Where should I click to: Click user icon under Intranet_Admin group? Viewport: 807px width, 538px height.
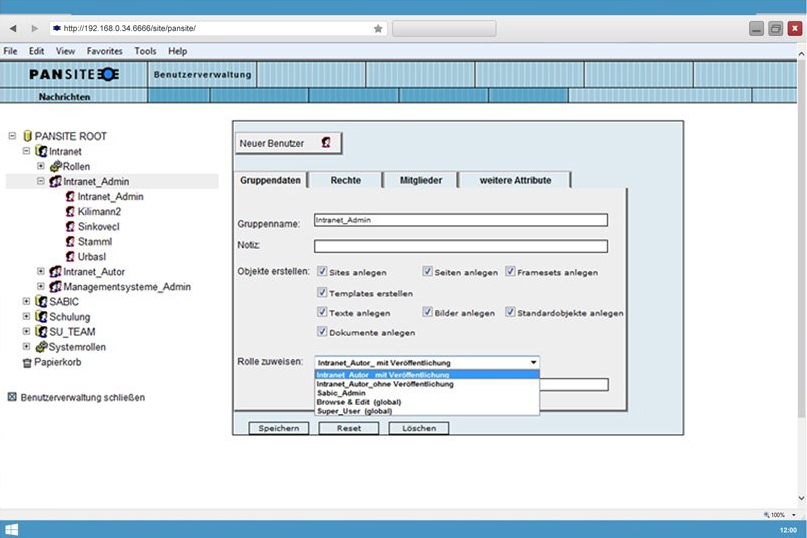point(71,197)
